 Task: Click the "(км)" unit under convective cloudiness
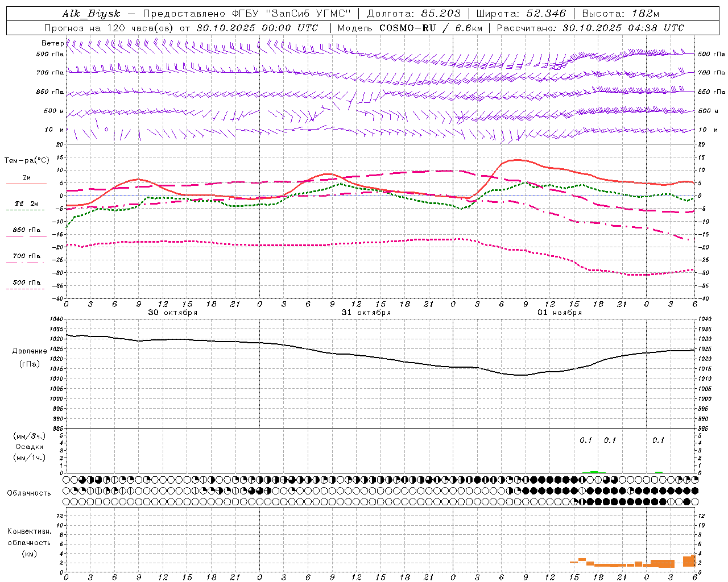tap(29, 554)
